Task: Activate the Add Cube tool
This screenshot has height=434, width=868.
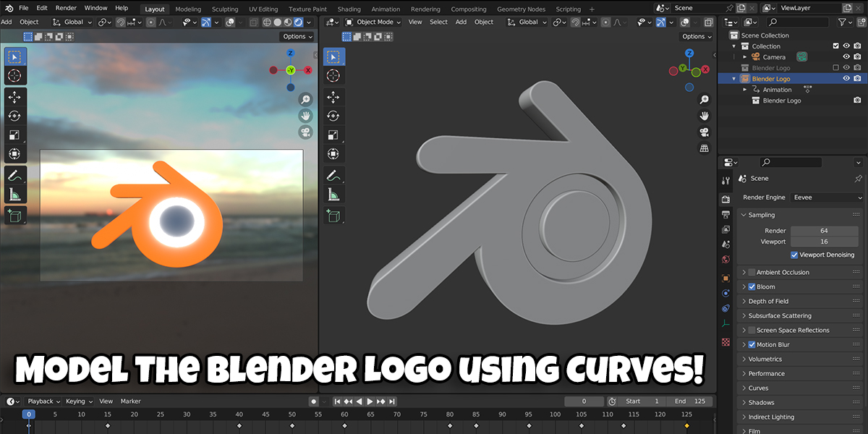Action: 14,215
